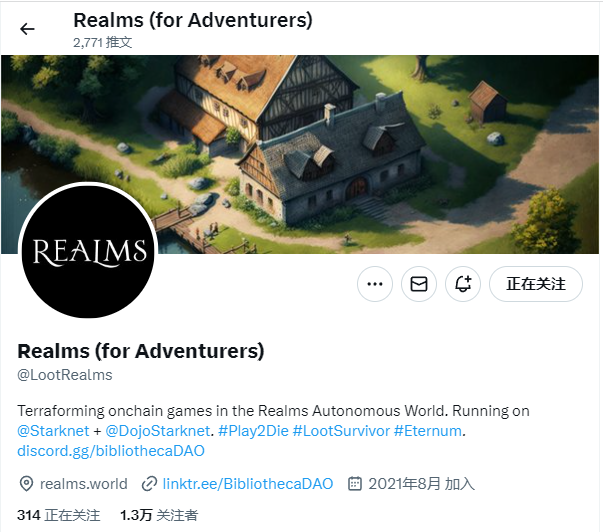Open the REALMS profile avatar
The image size is (603, 532).
pos(88,251)
